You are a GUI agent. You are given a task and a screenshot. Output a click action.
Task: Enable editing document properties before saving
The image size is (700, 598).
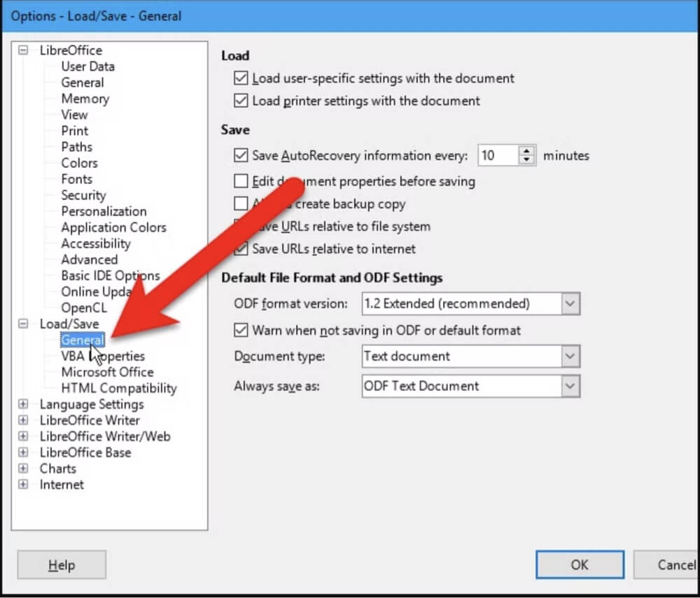(x=241, y=181)
